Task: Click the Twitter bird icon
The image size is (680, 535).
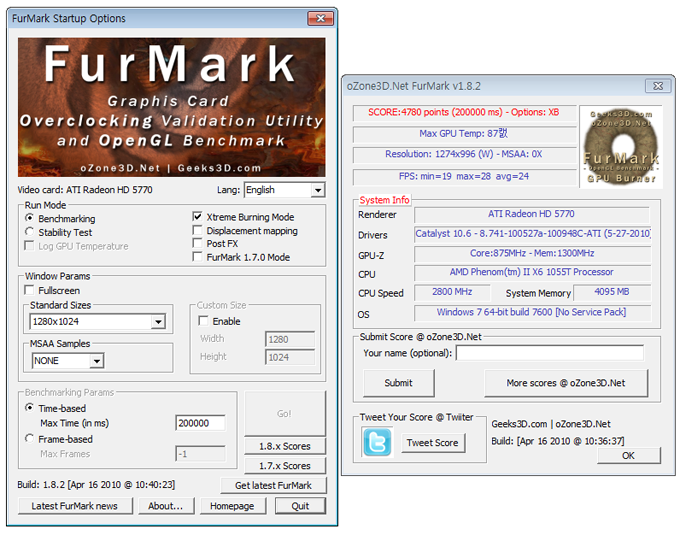Action: click(x=377, y=443)
